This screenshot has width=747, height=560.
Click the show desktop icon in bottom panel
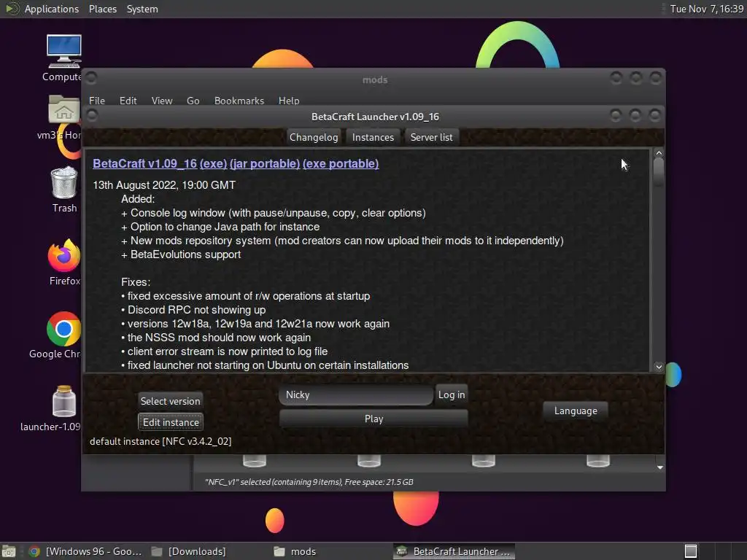click(8, 551)
